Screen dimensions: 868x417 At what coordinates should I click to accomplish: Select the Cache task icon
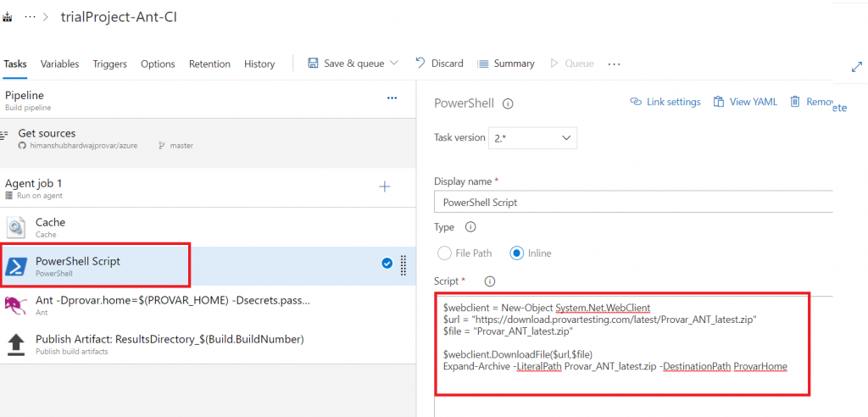17,227
